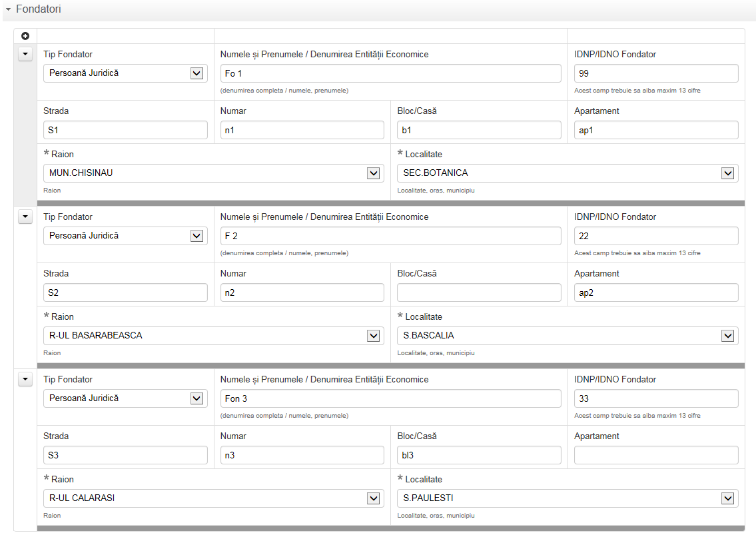The height and width of the screenshot is (543, 756).
Task: Open the row menu arrow for founder F 2
Action: click(x=25, y=217)
